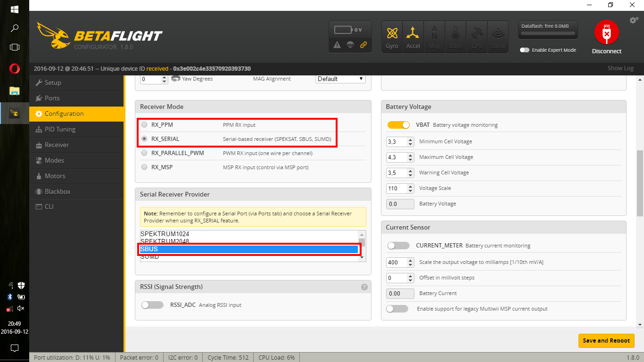This screenshot has height=362, width=644.
Task: Click the connection link icon beside the battery indicator
Action: (x=363, y=46)
